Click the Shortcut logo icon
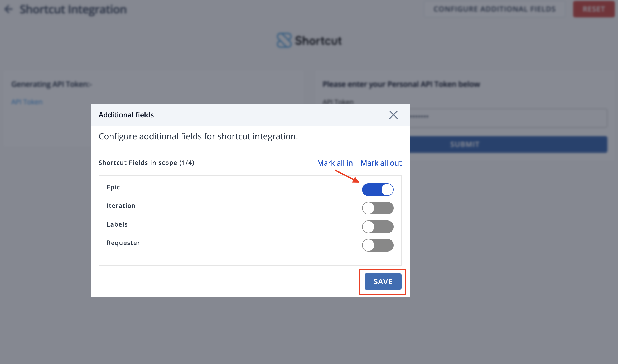This screenshot has width=618, height=364. pyautogui.click(x=284, y=40)
